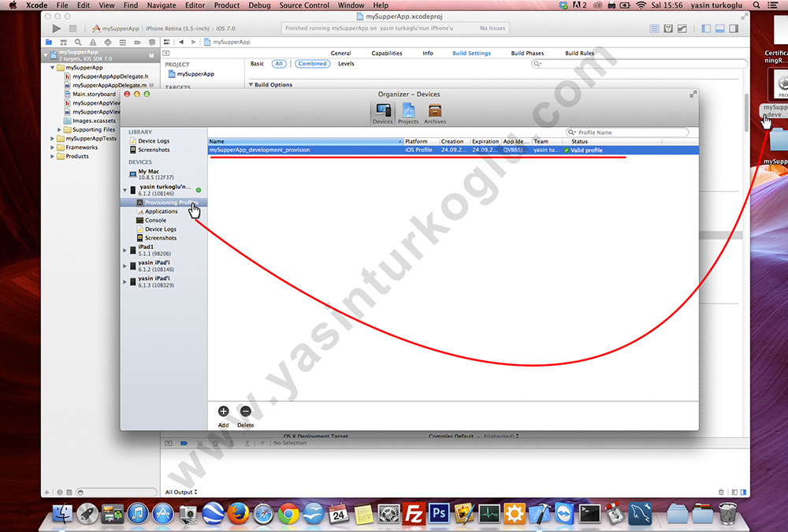788x532 pixels.
Task: Open Spotlight search in the menu bar
Action: tap(756, 5)
